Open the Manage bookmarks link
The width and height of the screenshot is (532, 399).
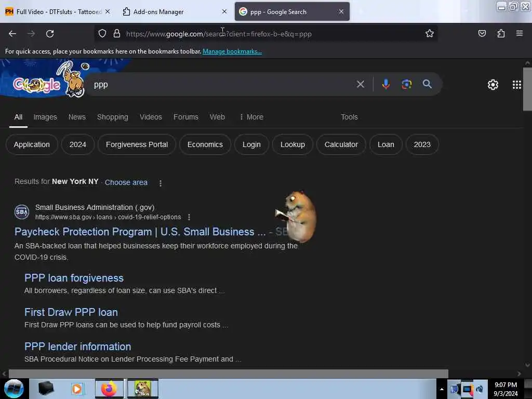(x=232, y=51)
